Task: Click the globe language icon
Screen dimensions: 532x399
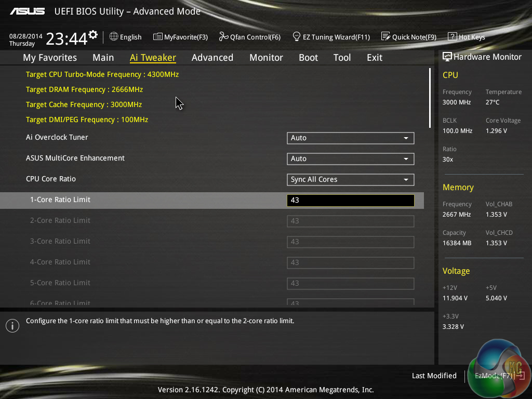Action: point(114,36)
